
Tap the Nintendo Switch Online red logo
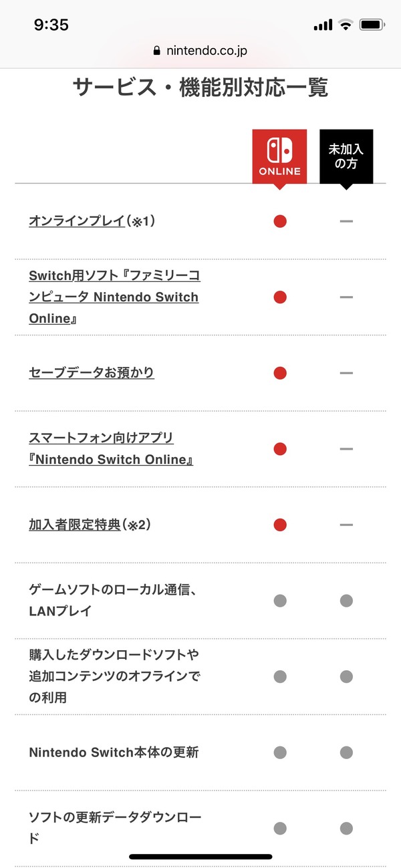279,156
